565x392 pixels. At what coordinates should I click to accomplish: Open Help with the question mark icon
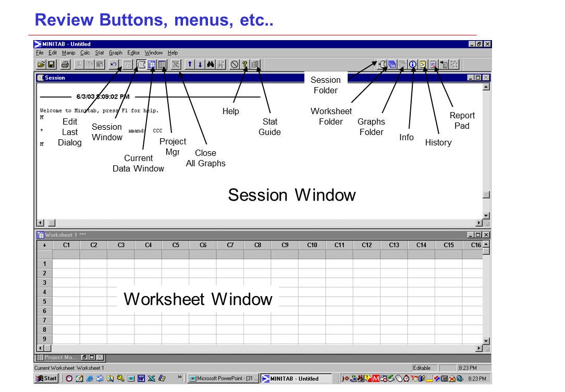(x=245, y=65)
